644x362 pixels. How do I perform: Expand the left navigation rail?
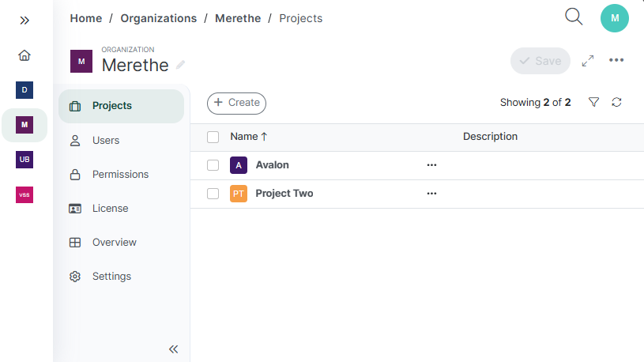click(24, 21)
